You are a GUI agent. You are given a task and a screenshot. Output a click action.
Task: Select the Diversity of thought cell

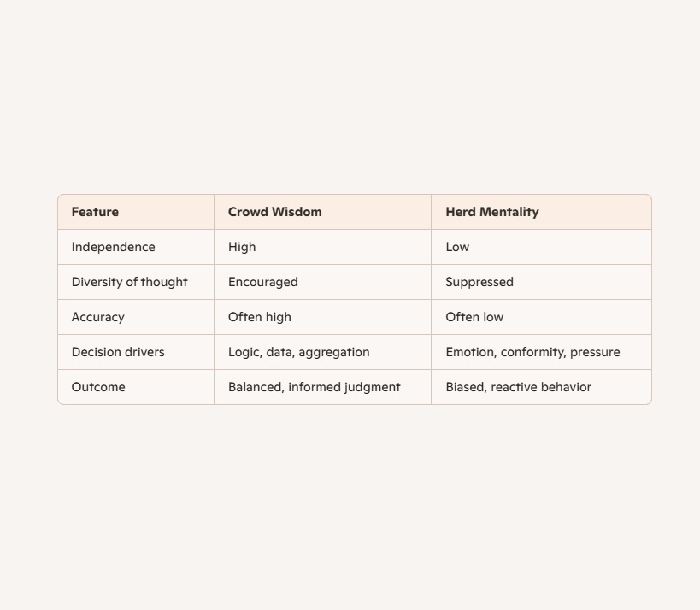coord(129,282)
